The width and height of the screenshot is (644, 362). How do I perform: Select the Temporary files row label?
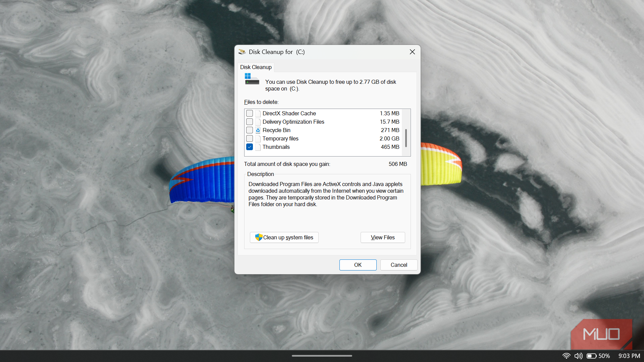(x=280, y=138)
